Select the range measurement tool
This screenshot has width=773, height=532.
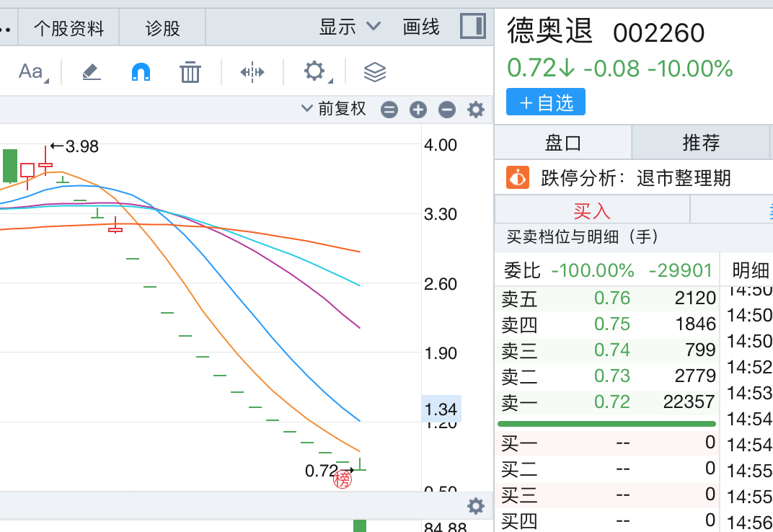[x=252, y=71]
